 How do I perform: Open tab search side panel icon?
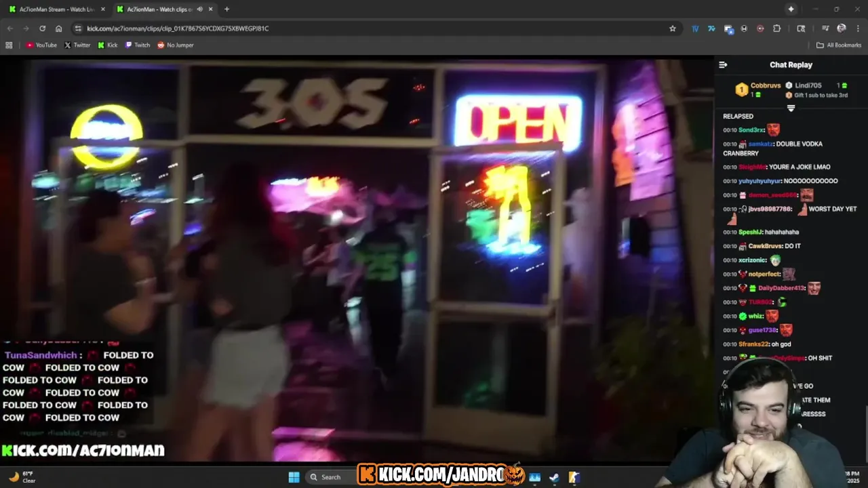coord(801,28)
